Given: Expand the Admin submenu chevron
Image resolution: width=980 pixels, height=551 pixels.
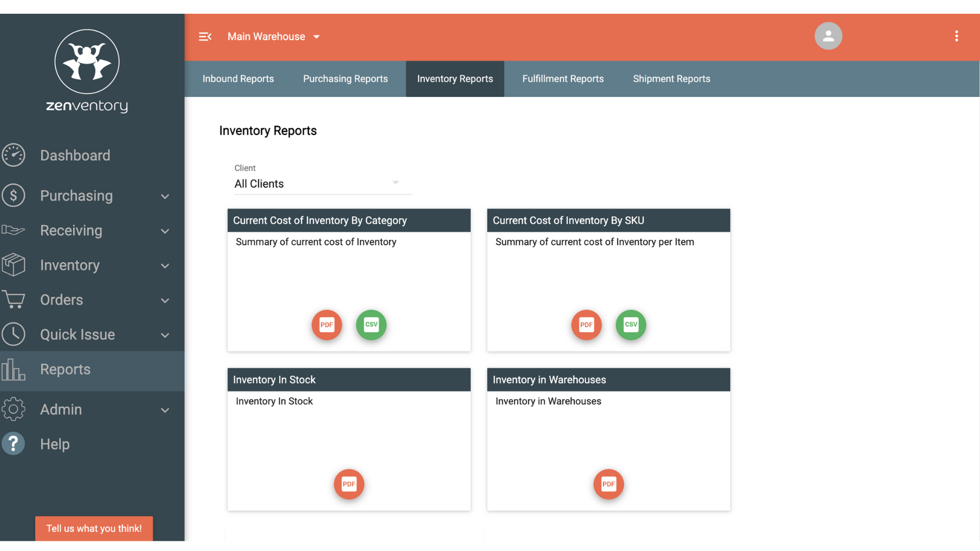Looking at the screenshot, I should [x=165, y=410].
